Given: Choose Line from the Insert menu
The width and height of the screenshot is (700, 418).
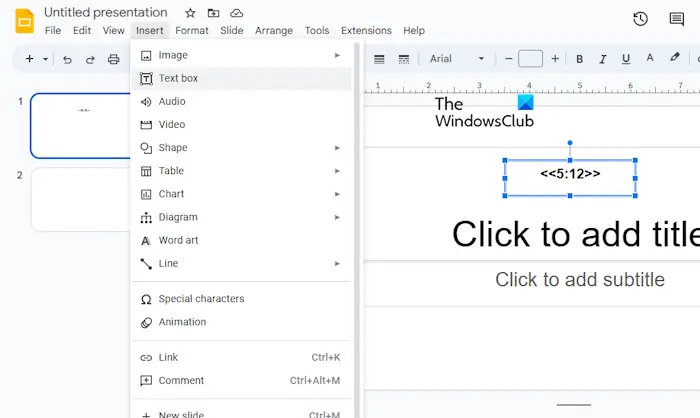Looking at the screenshot, I should pyautogui.click(x=242, y=264).
